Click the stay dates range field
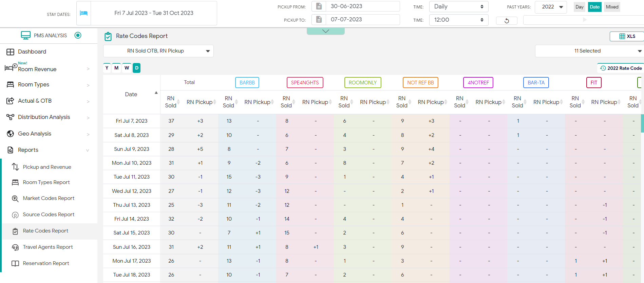This screenshot has width=644, height=283. [x=154, y=13]
